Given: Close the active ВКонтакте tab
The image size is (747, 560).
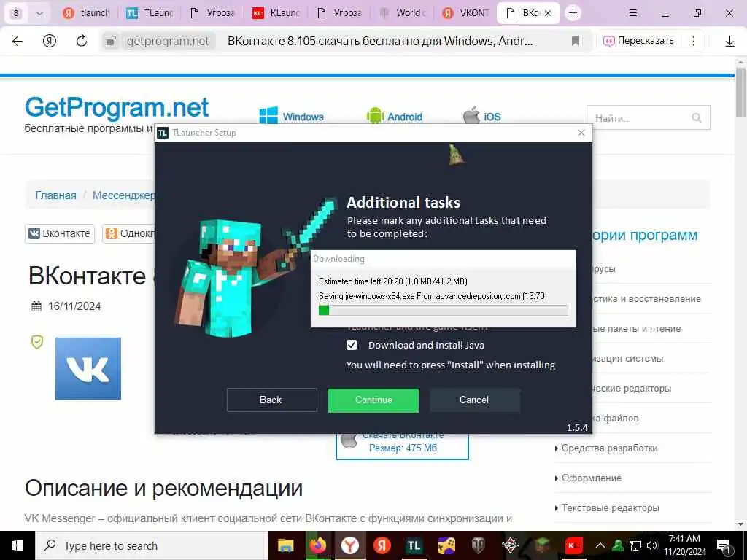Looking at the screenshot, I should (548, 13).
